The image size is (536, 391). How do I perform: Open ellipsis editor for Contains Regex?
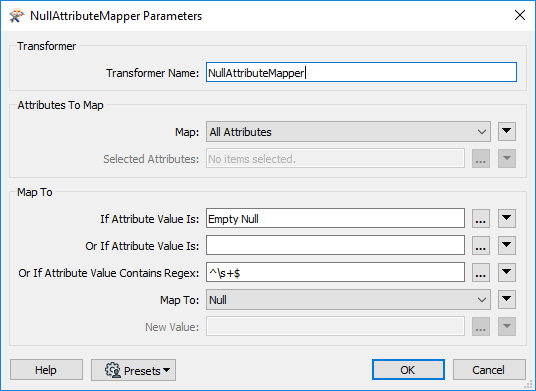[x=481, y=272]
